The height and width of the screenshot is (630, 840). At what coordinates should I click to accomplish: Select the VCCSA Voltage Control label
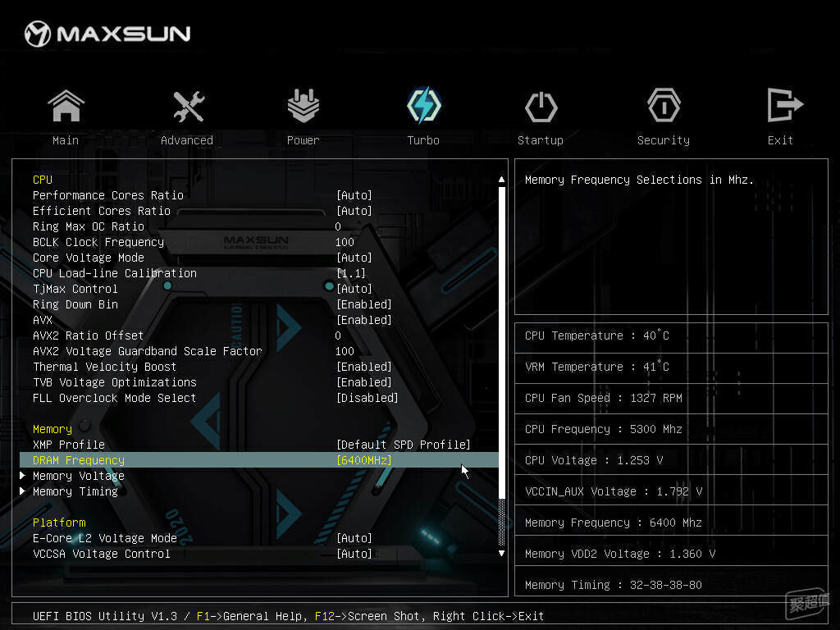click(102, 554)
